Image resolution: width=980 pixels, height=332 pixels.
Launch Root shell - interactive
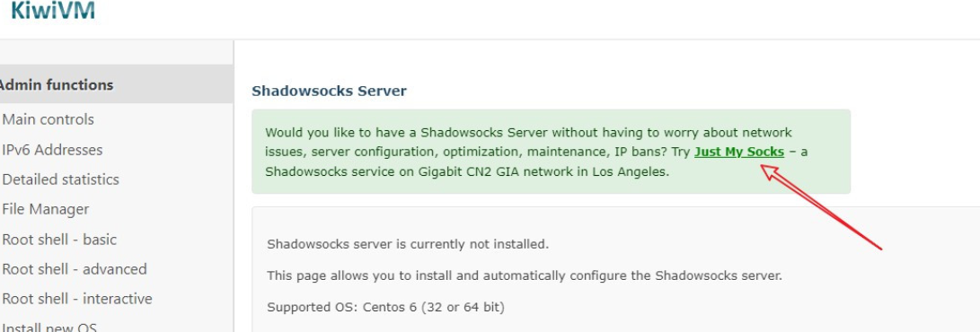click(77, 299)
